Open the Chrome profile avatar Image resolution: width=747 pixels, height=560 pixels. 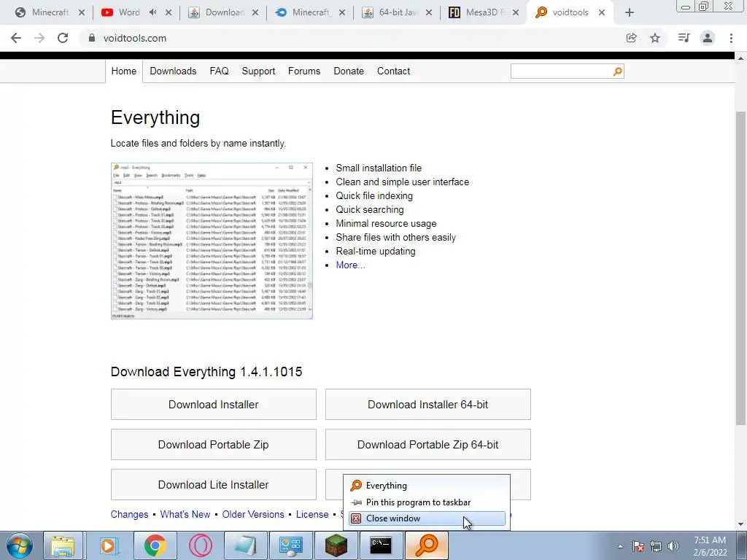click(708, 38)
